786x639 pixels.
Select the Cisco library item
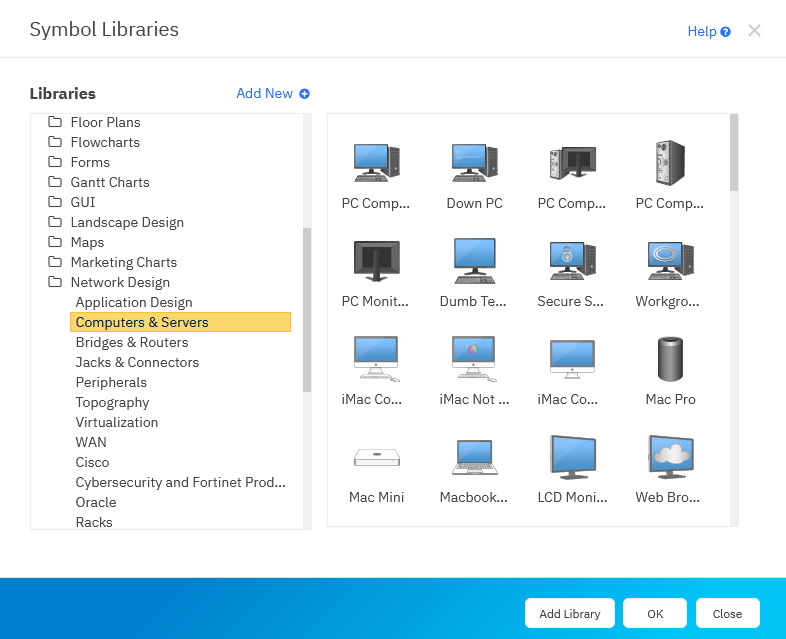click(x=92, y=462)
